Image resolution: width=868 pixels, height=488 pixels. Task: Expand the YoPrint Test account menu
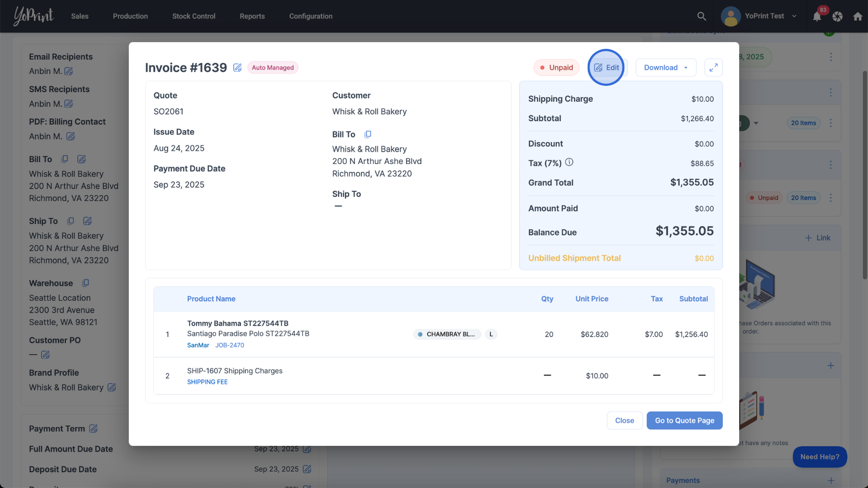(x=764, y=16)
